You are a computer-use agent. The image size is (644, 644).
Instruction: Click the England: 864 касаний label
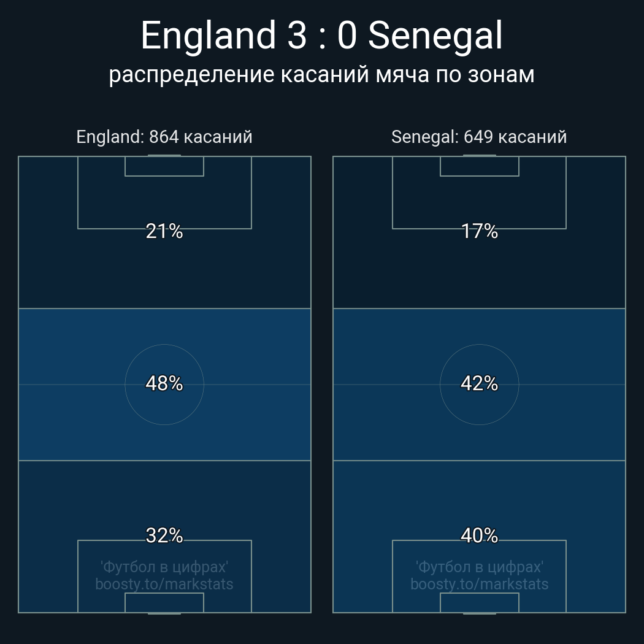click(164, 137)
